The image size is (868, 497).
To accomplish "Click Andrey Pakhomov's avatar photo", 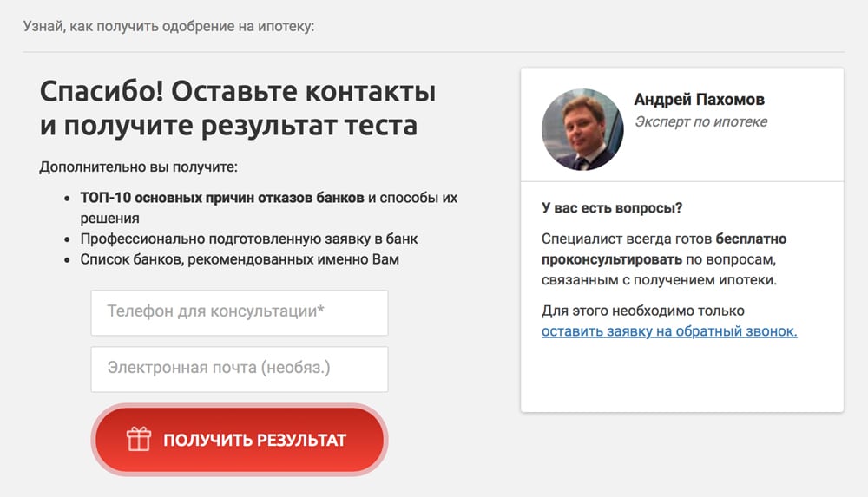I will (582, 128).
